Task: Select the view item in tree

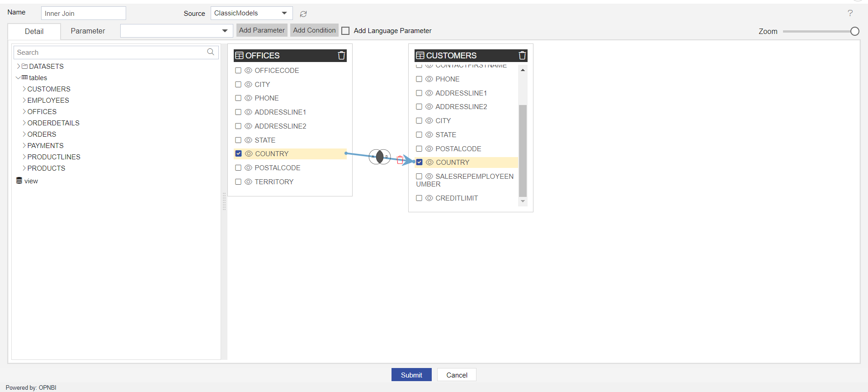Action: click(x=31, y=181)
